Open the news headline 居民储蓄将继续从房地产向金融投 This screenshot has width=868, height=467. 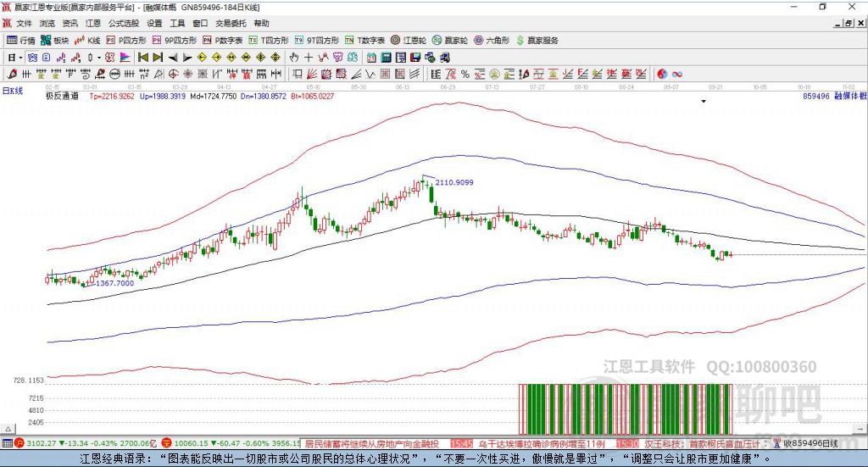(371, 444)
